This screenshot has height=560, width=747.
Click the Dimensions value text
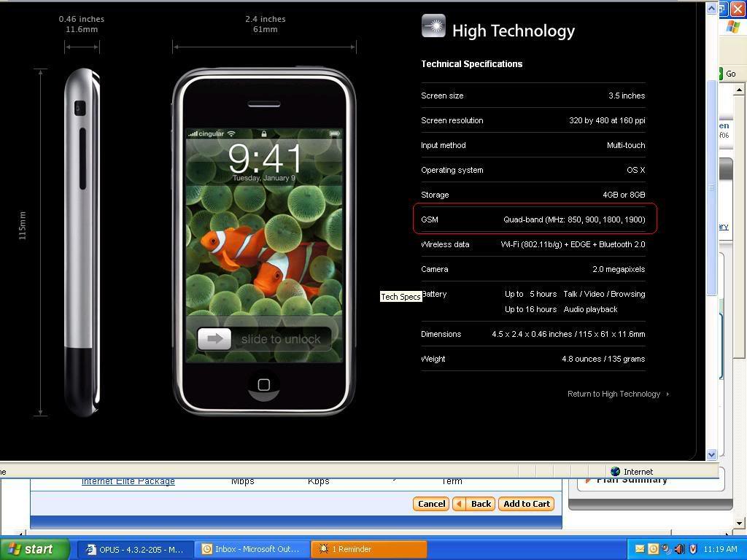(x=568, y=334)
